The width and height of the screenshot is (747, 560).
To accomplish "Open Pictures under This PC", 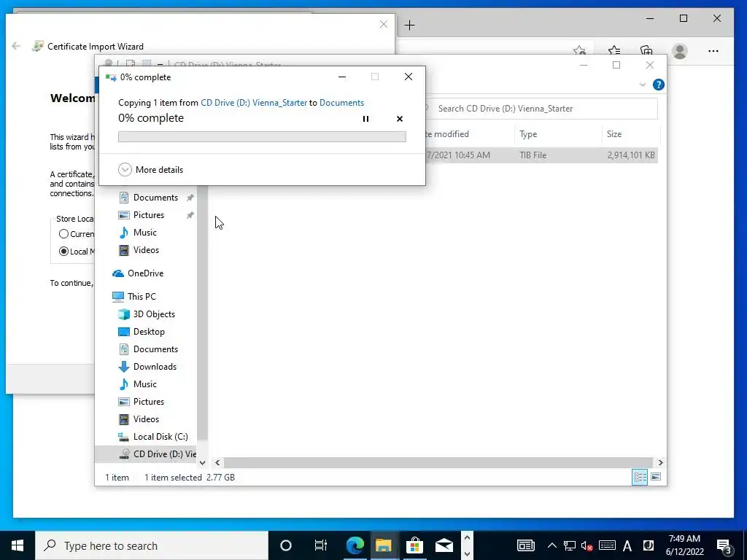I will click(x=149, y=402).
